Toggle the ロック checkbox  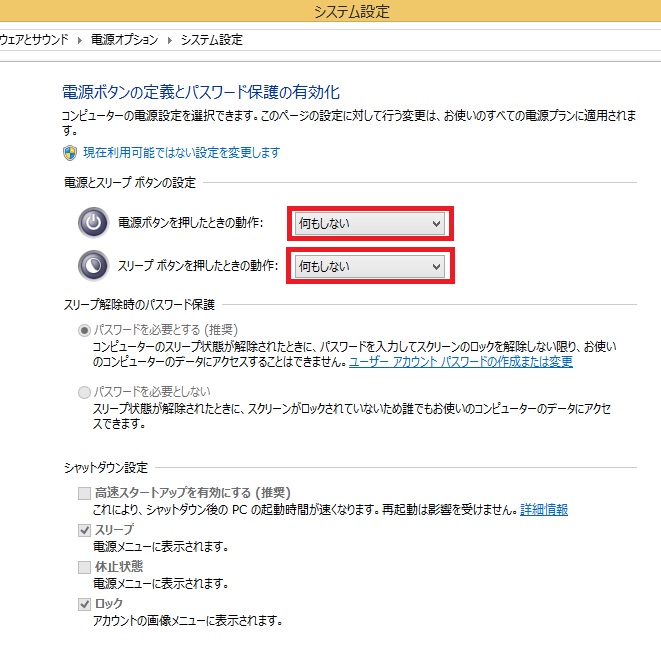click(84, 604)
